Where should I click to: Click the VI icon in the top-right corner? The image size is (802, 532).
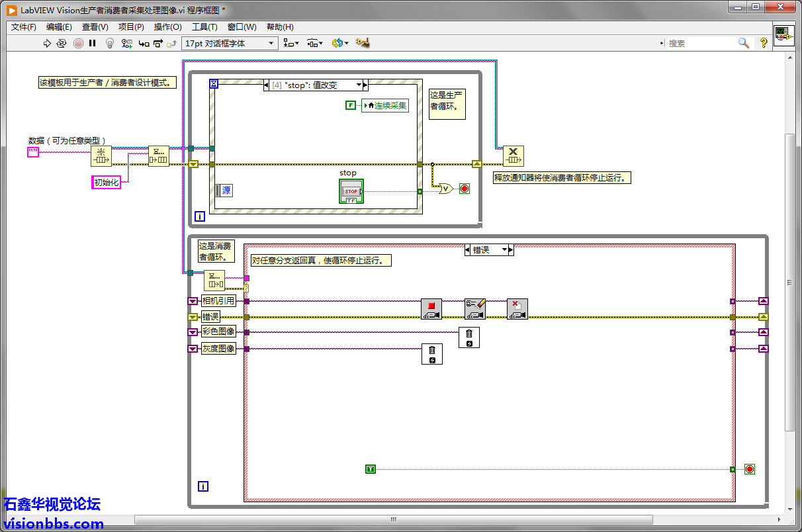pos(783,35)
